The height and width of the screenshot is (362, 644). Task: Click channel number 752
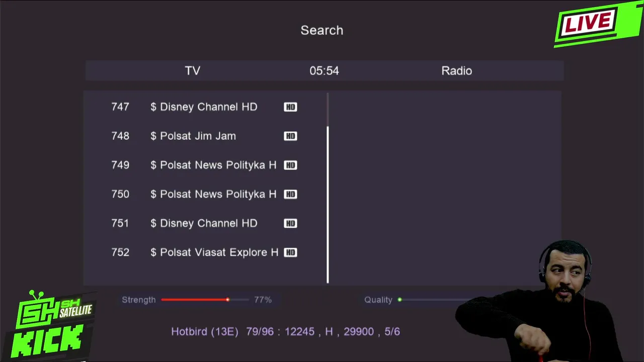pos(120,253)
